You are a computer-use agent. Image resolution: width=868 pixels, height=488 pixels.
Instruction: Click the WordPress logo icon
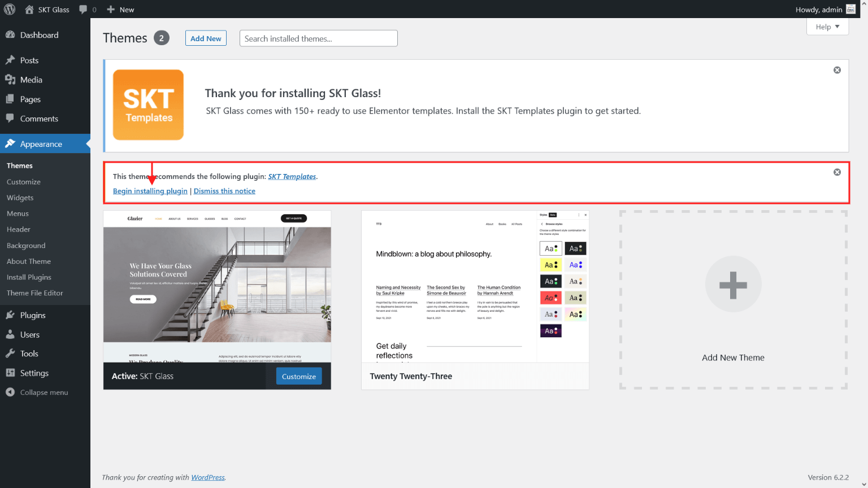coord(10,9)
